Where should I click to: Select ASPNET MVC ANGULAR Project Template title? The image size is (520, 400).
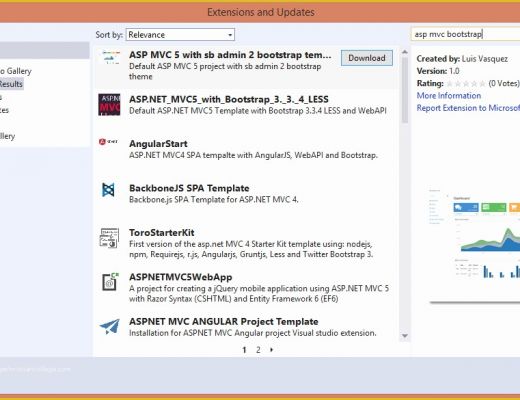[223, 321]
